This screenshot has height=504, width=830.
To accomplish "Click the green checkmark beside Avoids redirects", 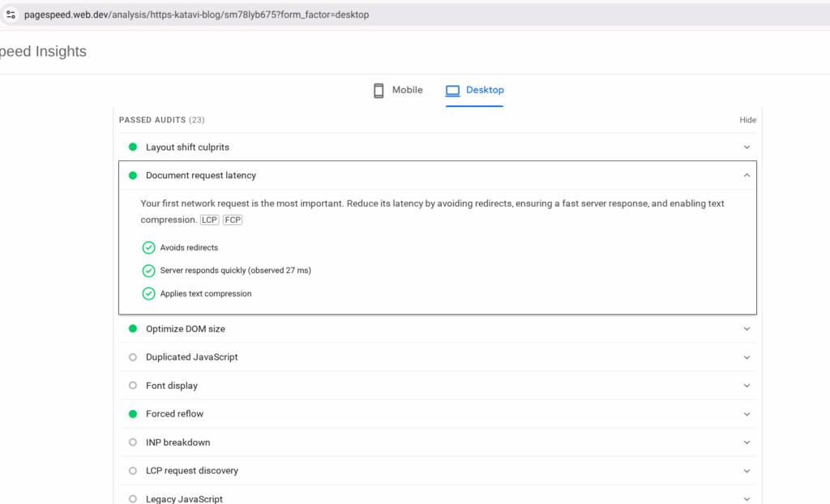I will point(148,247).
